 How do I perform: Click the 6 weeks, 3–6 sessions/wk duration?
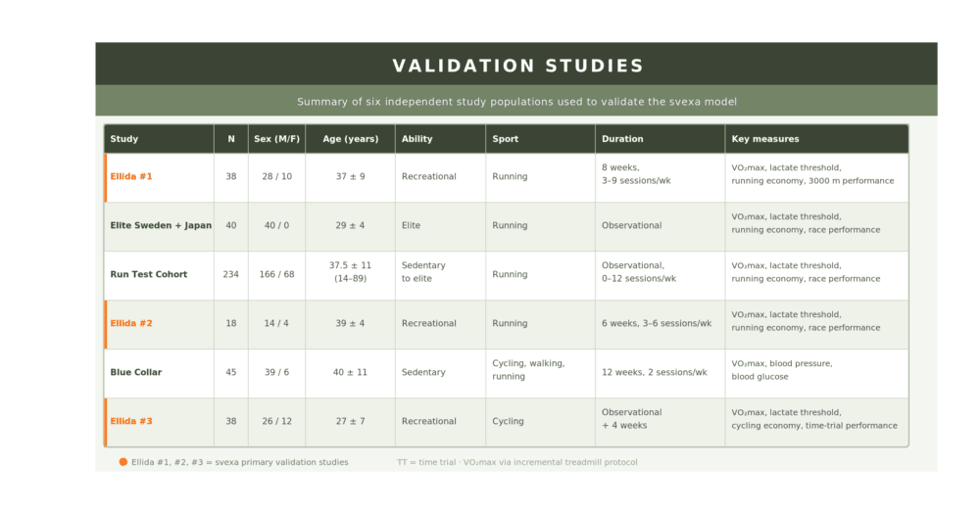(657, 323)
